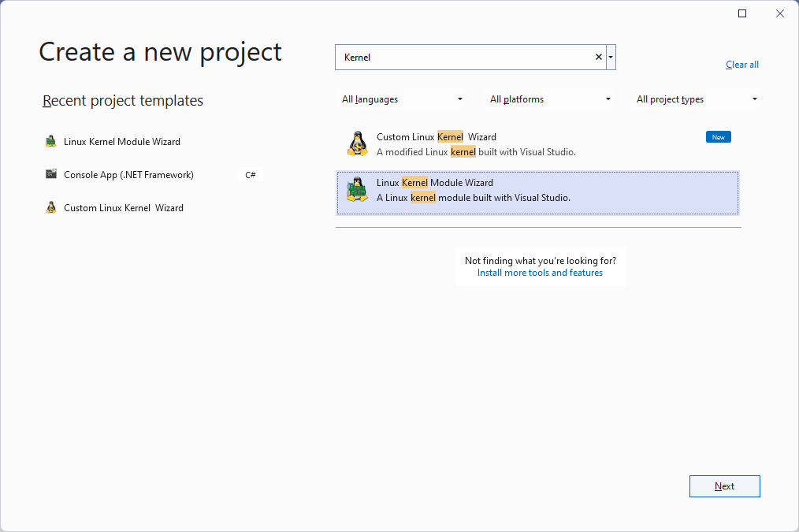
Task: Select Custom Linux Kernel Wizard template in results
Action: point(537,144)
